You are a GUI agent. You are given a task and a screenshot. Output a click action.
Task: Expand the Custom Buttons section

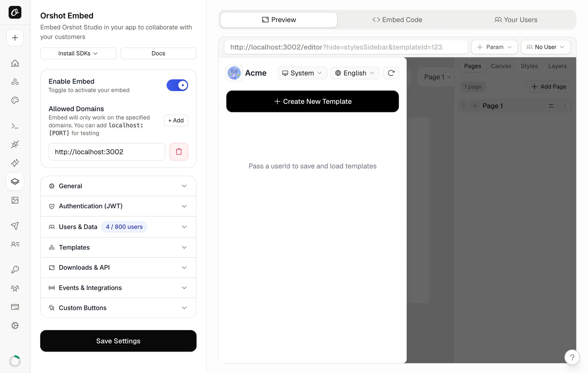[x=118, y=308]
